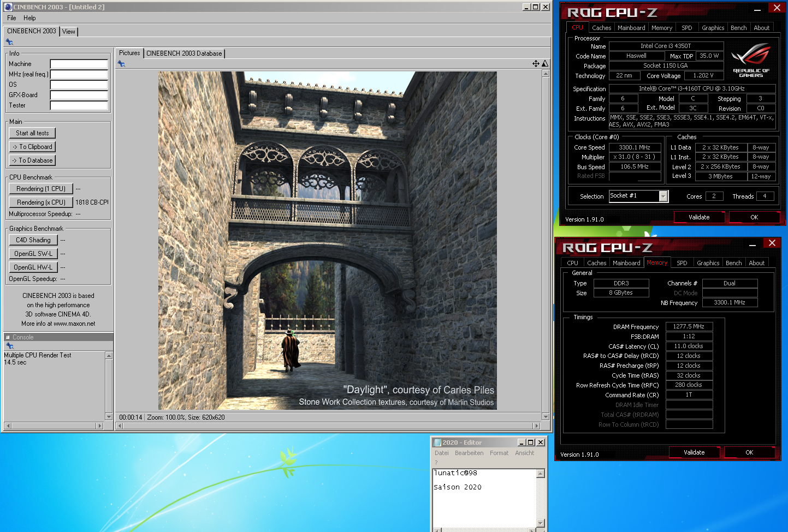
Task: Click the MHz (real freq.) input field
Action: point(79,74)
